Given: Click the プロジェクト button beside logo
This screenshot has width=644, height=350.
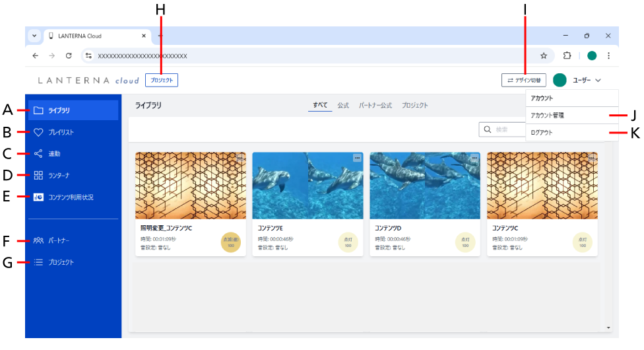Looking at the screenshot, I should point(162,81).
